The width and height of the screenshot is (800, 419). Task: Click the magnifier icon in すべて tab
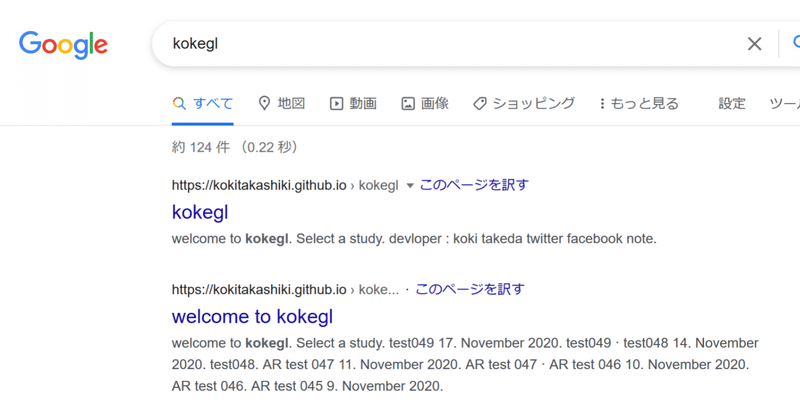tap(179, 104)
